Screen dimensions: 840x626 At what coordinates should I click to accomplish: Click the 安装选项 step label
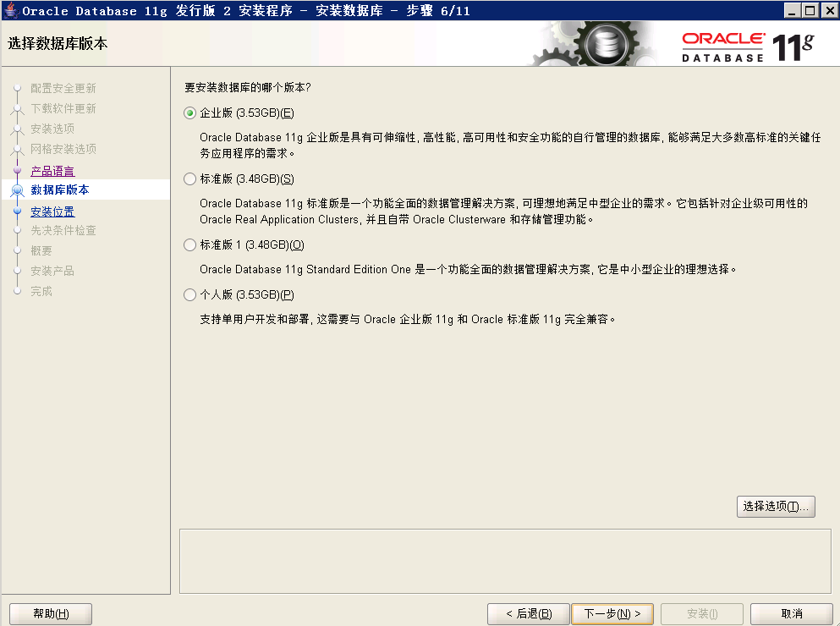point(52,129)
